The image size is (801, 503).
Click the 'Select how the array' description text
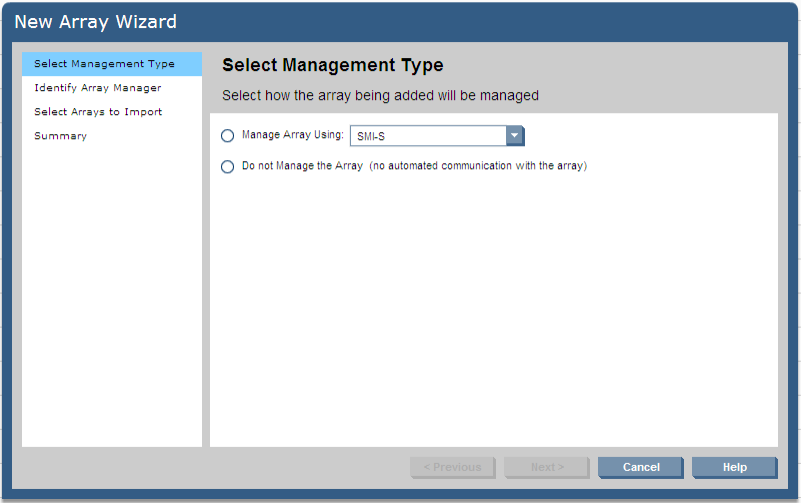pos(380,96)
